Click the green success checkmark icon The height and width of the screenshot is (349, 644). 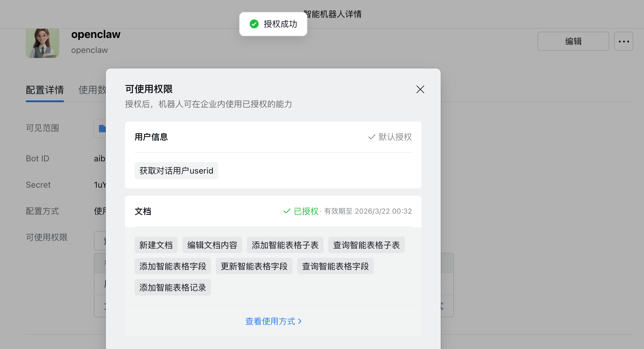[254, 24]
